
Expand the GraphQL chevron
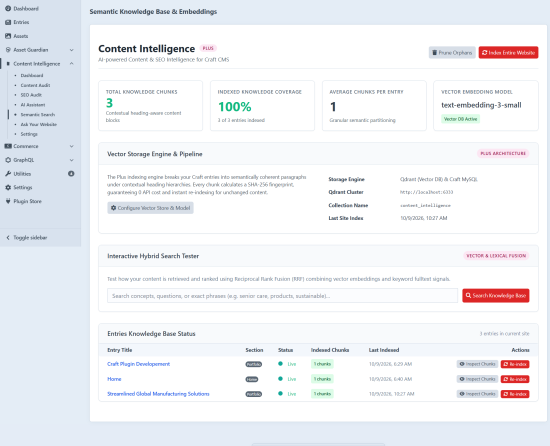[x=72, y=160]
